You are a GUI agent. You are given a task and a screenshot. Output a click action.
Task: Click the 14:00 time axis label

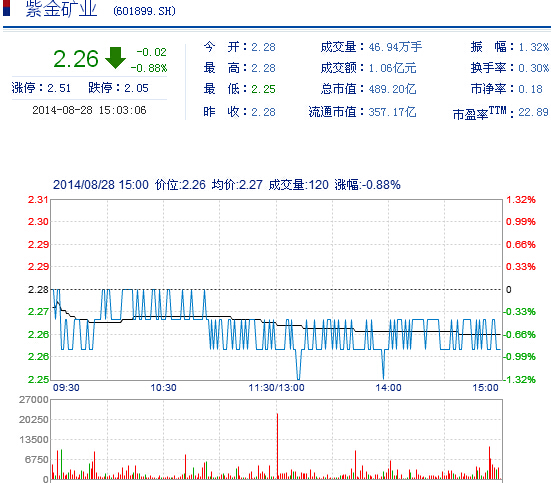click(388, 388)
